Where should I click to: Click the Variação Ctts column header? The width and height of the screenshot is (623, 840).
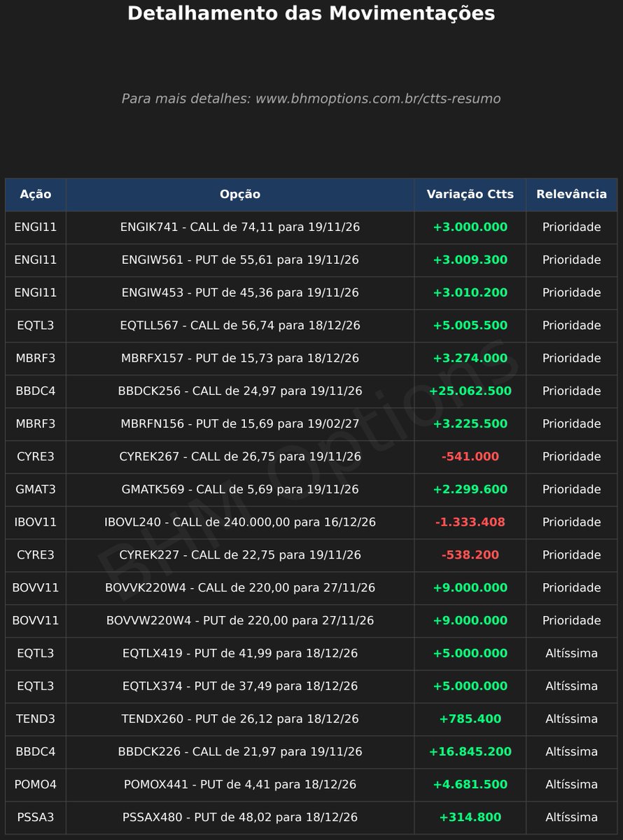click(470, 195)
